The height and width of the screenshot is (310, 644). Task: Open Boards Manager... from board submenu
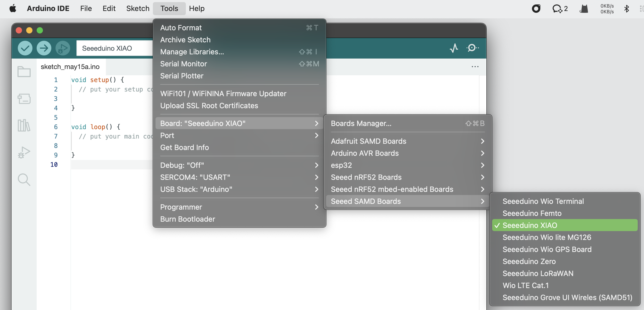408,123
